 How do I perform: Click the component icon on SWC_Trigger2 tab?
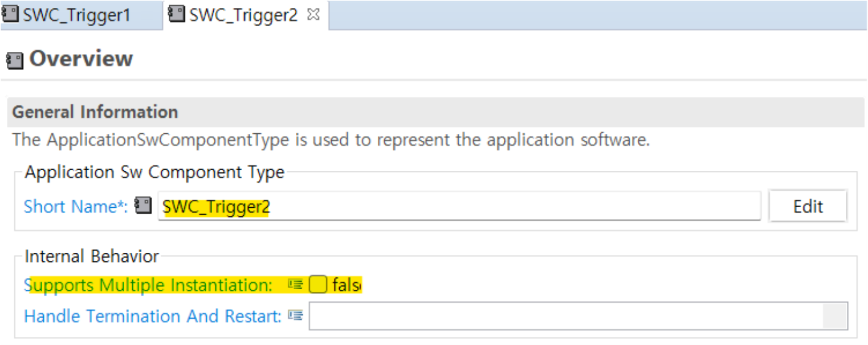178,14
